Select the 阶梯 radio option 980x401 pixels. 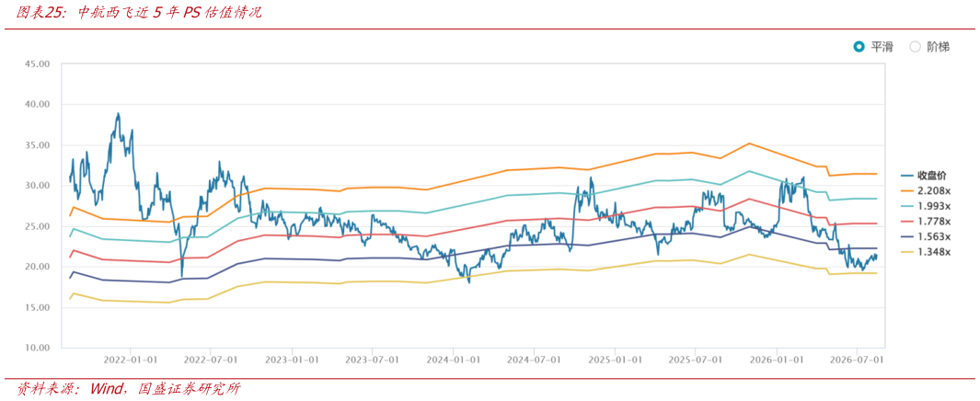pyautogui.click(x=929, y=47)
